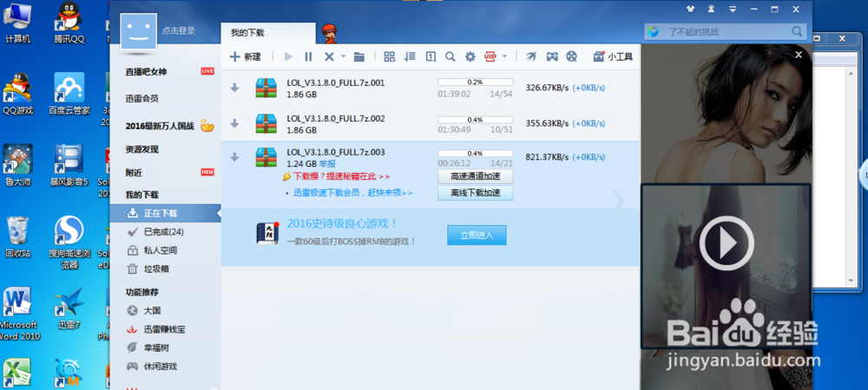
Task: Click 高速通道加速 button
Action: pos(475,176)
